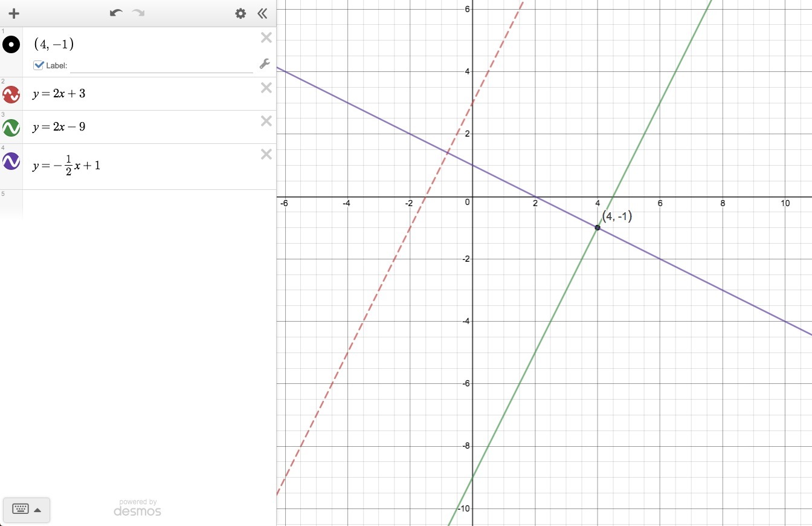Hide the red line y=2x+3
The height and width of the screenshot is (526, 812).
pos(11,94)
